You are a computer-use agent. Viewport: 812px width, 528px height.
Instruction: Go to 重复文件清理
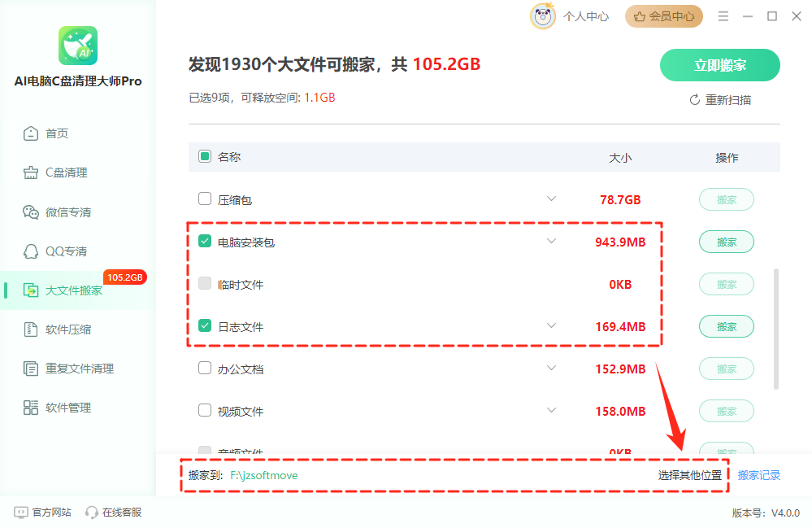click(68, 369)
